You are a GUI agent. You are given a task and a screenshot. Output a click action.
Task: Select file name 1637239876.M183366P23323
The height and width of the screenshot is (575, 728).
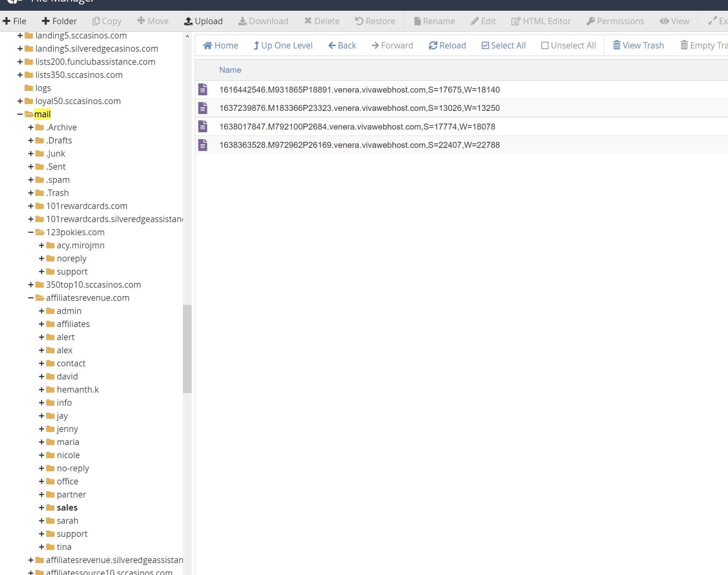click(359, 108)
